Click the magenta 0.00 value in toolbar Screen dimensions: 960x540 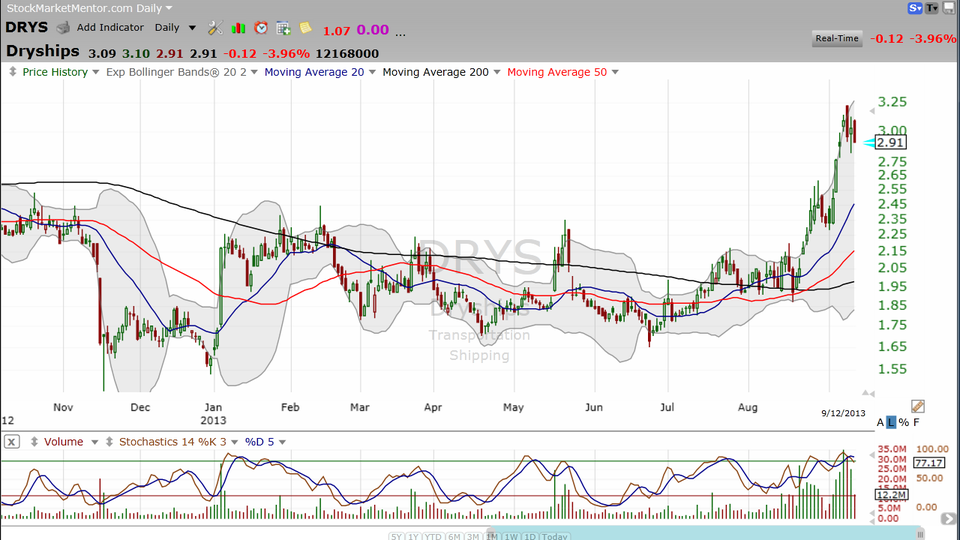[373, 30]
